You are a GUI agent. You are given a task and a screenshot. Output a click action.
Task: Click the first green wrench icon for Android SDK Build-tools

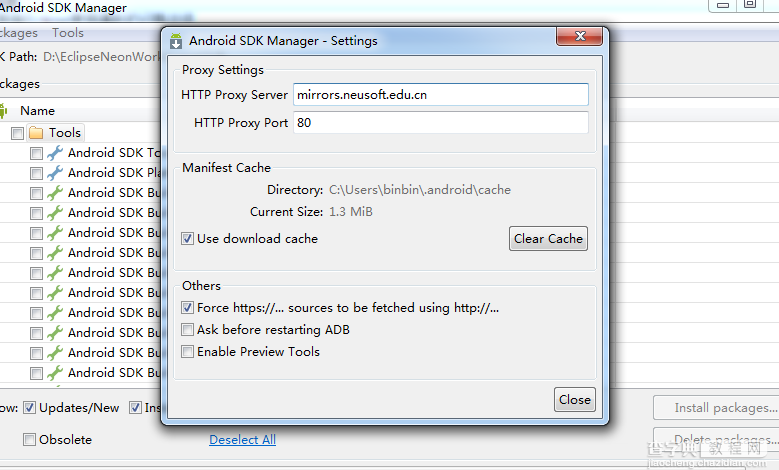[x=55, y=193]
